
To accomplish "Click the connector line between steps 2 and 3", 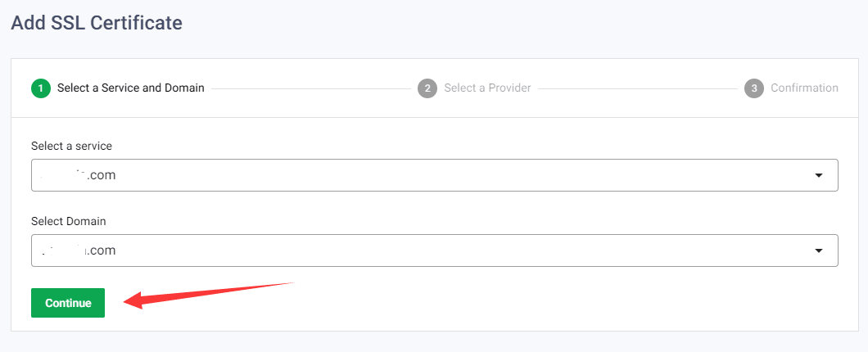I will coord(637,88).
